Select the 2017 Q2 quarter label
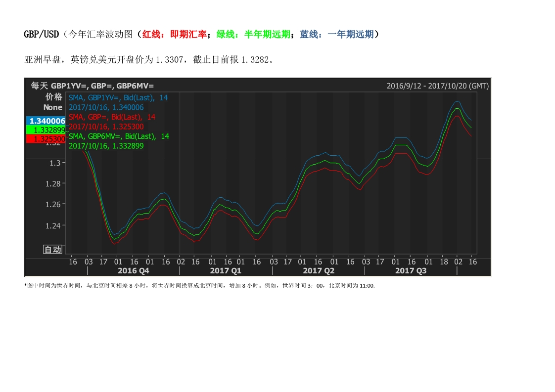555x392 pixels. coord(319,271)
